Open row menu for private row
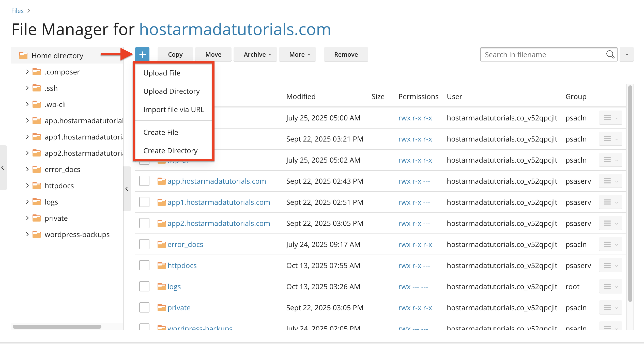Viewport: 644px width, 344px height. [x=610, y=308]
